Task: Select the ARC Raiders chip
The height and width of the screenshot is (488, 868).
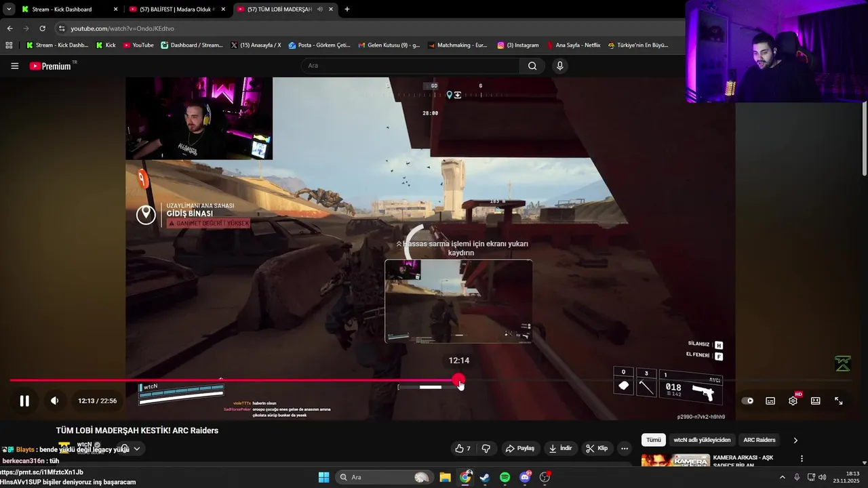Action: 759,440
